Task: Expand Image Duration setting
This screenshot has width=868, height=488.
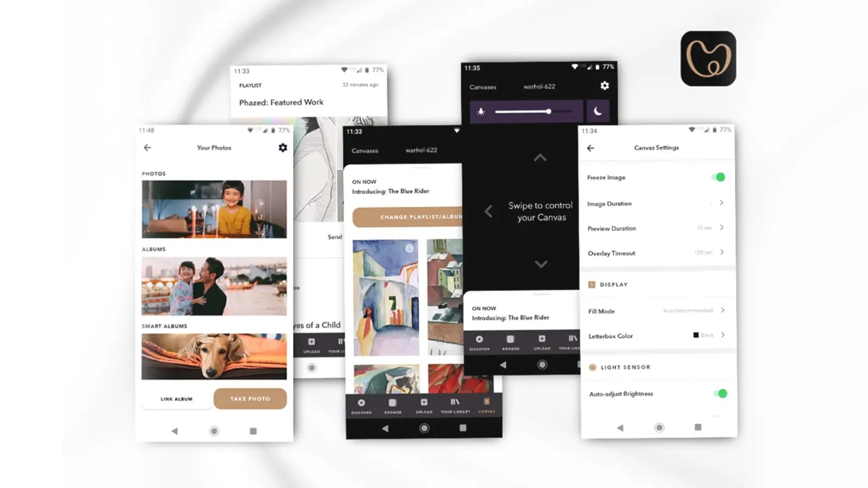Action: tap(721, 203)
